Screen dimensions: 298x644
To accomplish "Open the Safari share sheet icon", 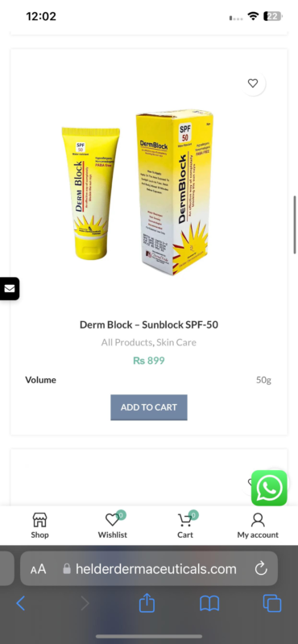I will 147,602.
